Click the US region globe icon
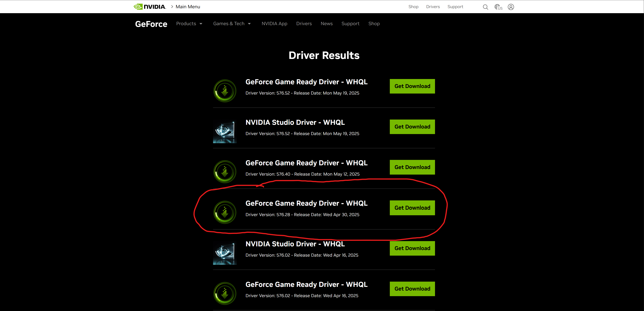 (498, 7)
